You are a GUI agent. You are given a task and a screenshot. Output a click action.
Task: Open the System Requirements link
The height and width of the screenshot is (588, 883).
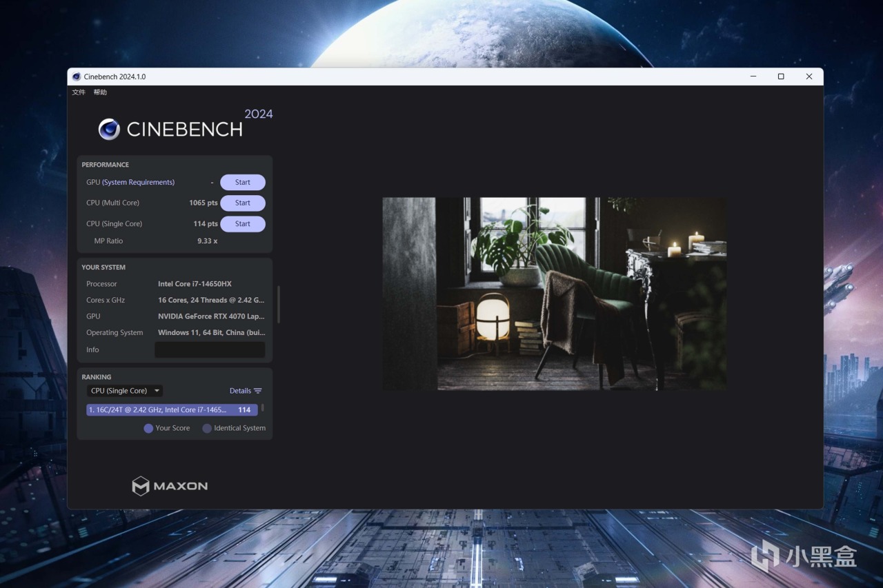point(138,183)
